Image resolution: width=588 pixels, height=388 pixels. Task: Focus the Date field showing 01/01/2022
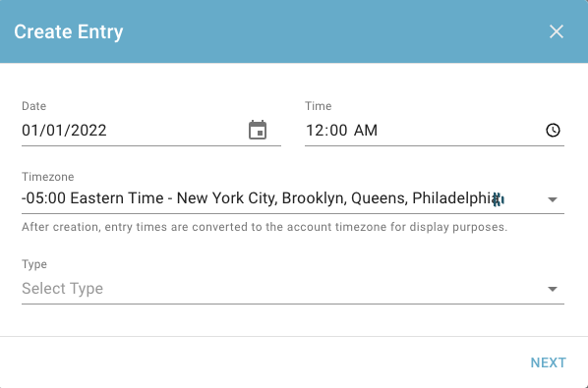[x=151, y=131]
